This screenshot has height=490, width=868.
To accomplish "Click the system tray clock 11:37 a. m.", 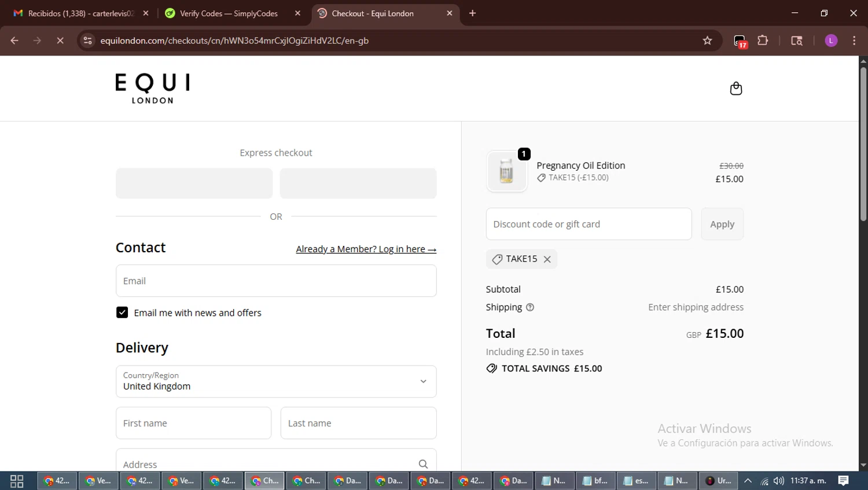I will [808, 481].
